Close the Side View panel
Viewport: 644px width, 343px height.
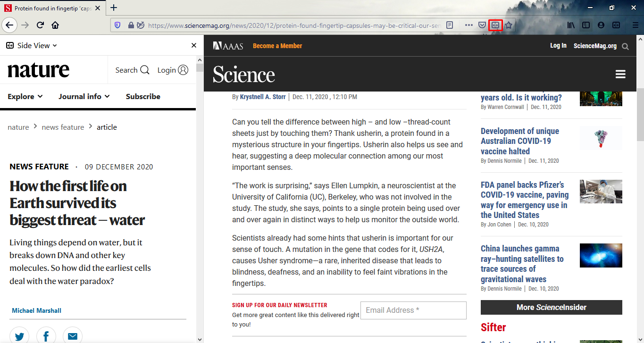(193, 45)
